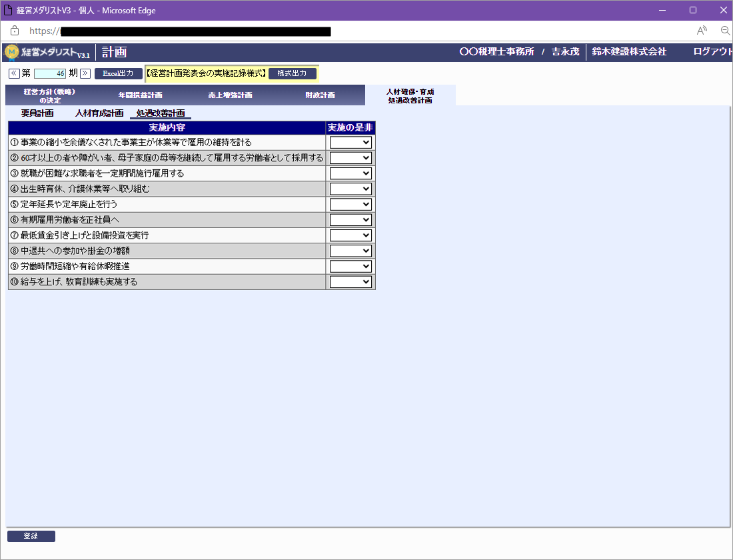Open the 売上増強計画 tab
This screenshot has height=560, width=733.
(230, 95)
